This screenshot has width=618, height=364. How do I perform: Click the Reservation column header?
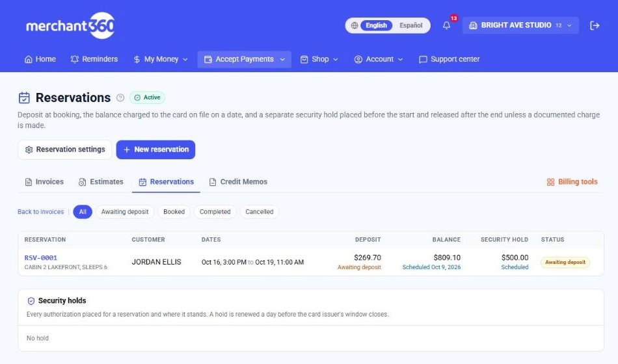coord(45,240)
